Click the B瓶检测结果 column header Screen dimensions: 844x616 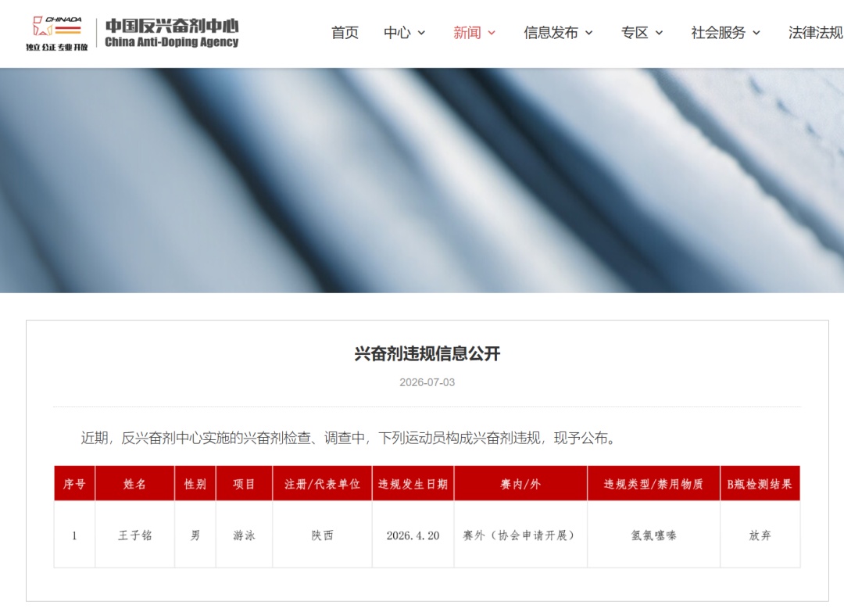760,484
